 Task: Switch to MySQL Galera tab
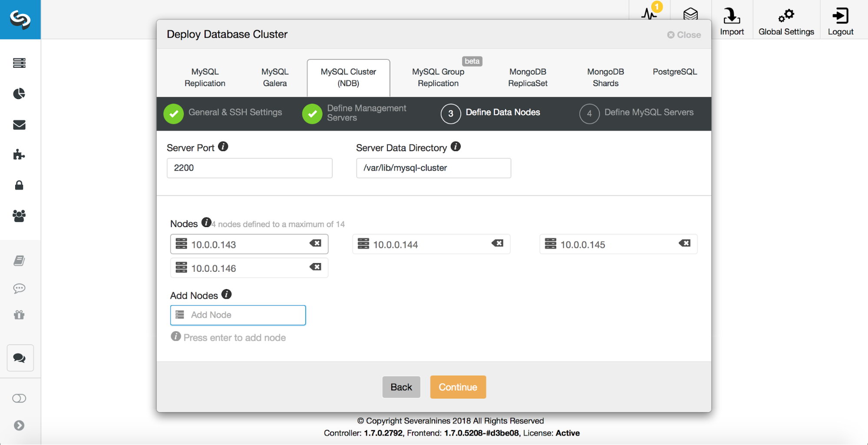[x=275, y=77]
